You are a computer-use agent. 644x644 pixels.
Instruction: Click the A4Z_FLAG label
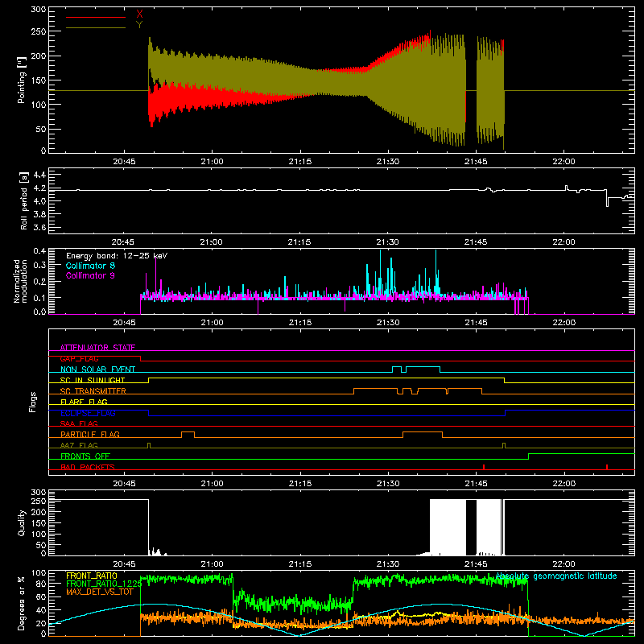point(79,445)
